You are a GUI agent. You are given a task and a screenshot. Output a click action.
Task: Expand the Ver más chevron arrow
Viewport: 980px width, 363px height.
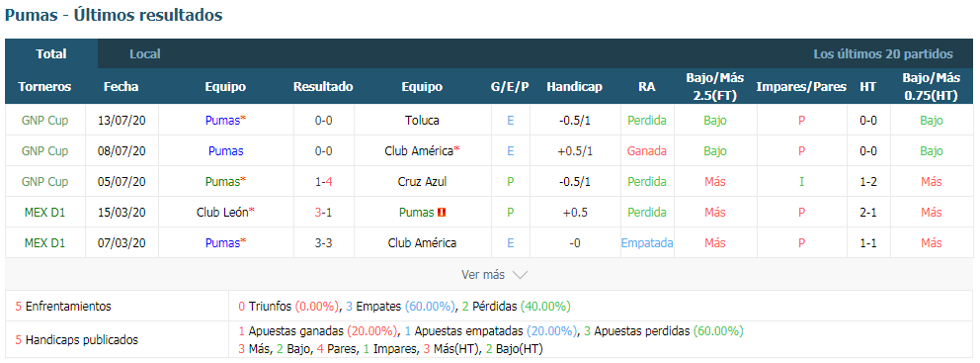click(520, 275)
